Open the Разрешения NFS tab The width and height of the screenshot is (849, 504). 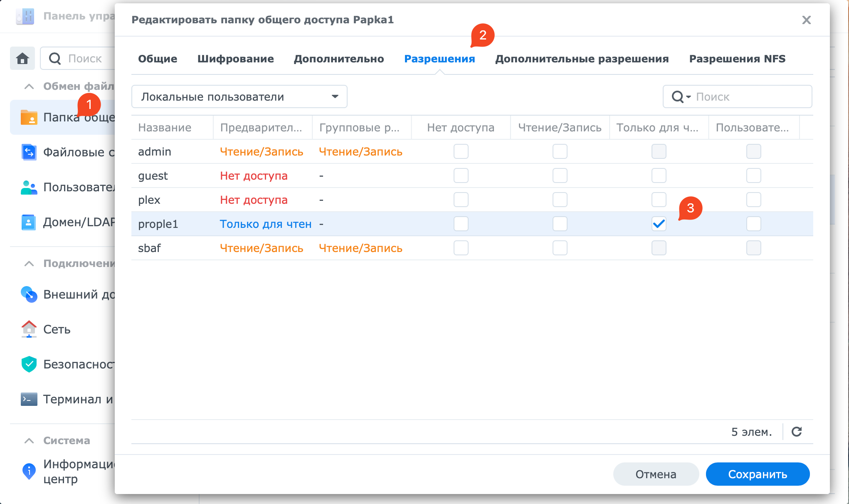(x=737, y=59)
